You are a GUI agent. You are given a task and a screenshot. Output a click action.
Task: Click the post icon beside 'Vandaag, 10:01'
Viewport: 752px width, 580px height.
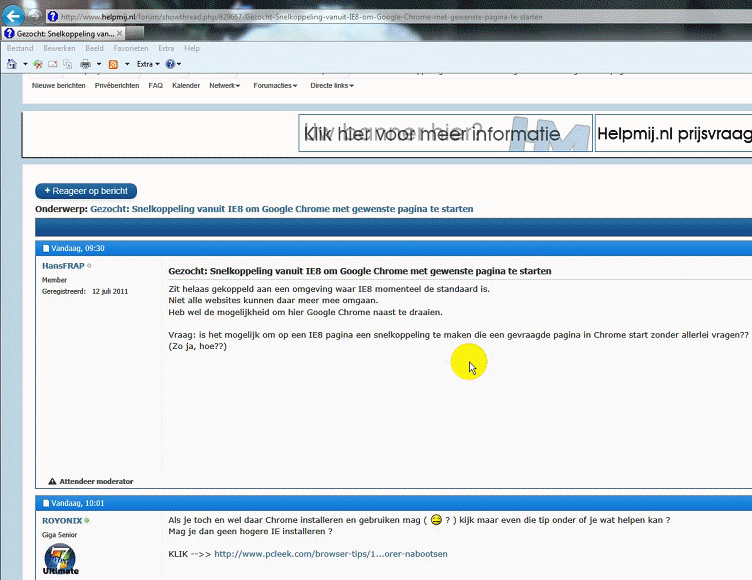coord(46,503)
